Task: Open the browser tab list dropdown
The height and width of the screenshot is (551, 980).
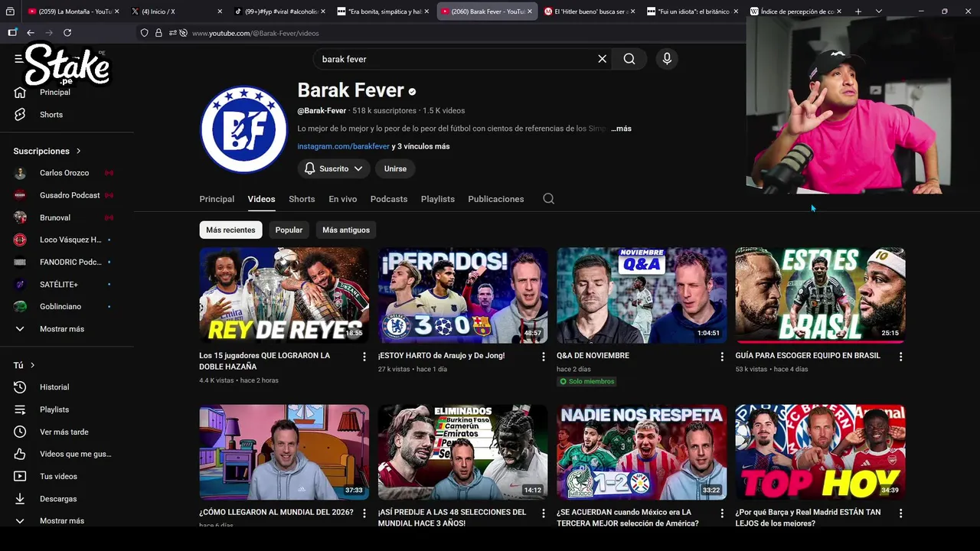Action: point(878,11)
